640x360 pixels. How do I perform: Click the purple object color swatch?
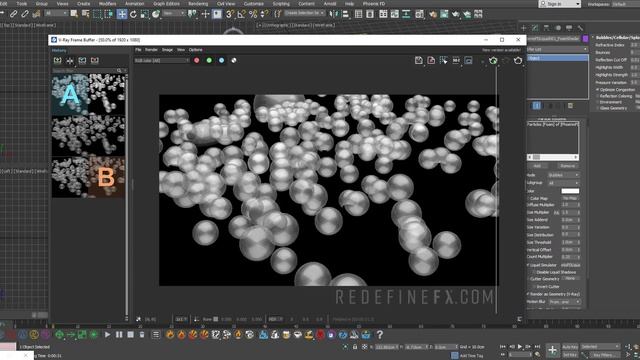(585, 38)
